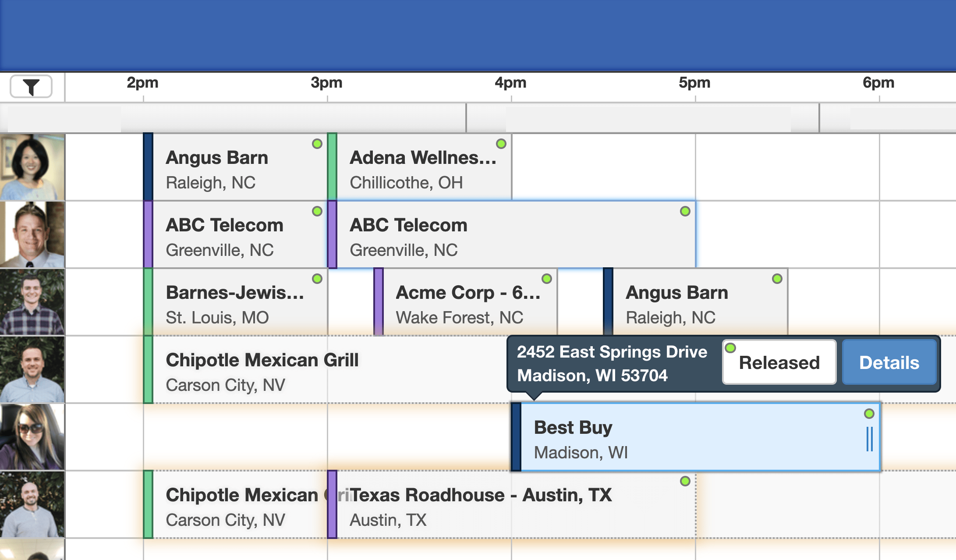956x560 pixels.
Task: Click status dot on Acme Corp appointment
Action: [x=547, y=279]
